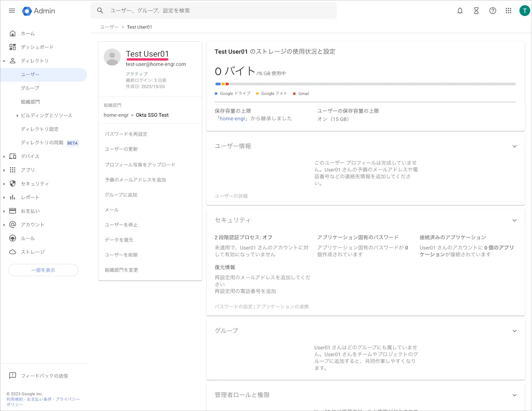Click the help question mark icon

coord(493,11)
